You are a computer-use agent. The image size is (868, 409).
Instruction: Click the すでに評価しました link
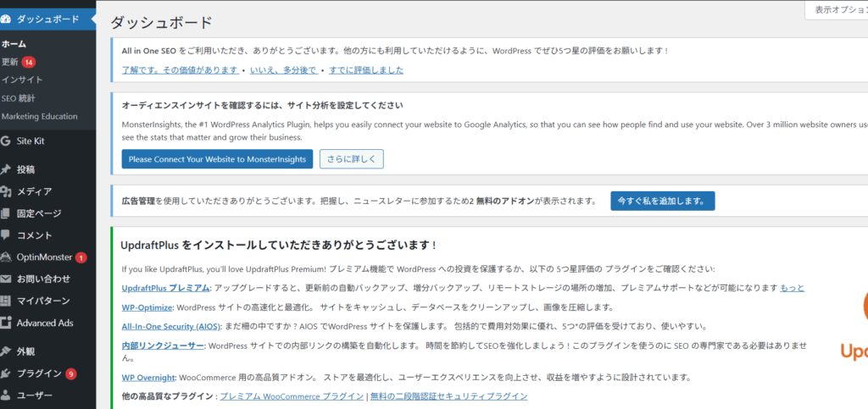click(366, 70)
